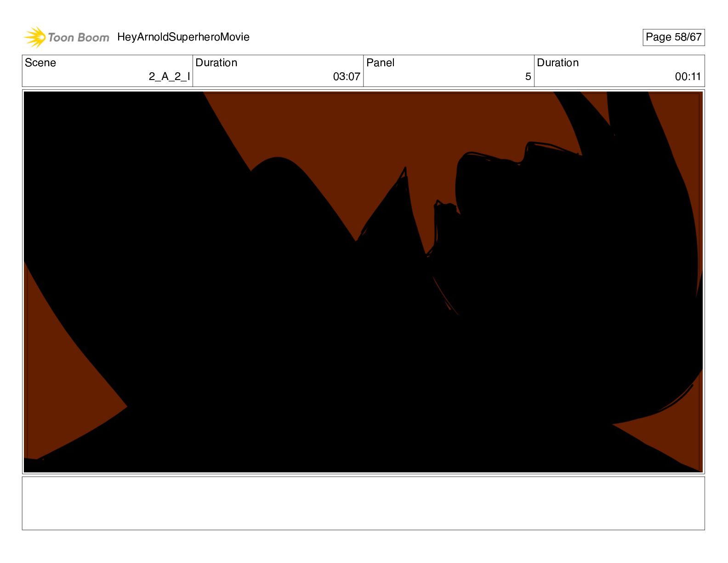Click the Page 58/67 indicator

coord(673,37)
